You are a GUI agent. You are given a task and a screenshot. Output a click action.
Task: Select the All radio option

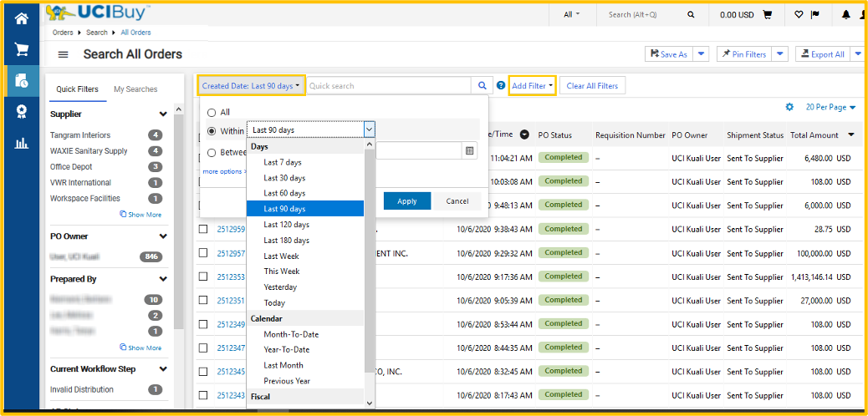click(212, 112)
